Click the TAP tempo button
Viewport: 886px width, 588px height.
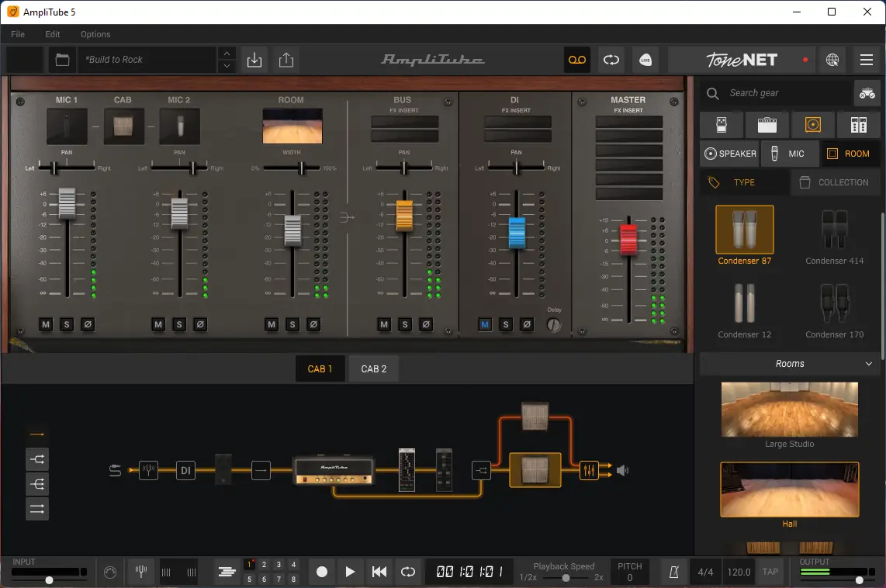coord(770,572)
